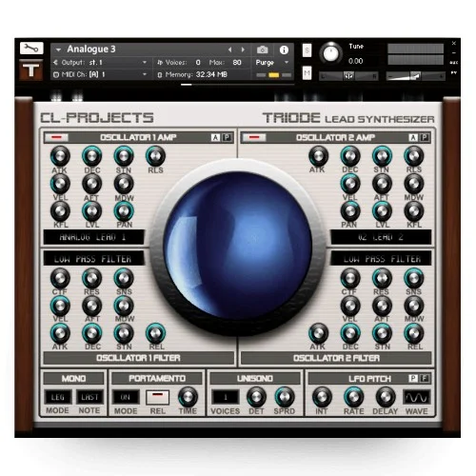Screen dimensions: 476x476
Task: Click Oscillator 1 Amp LVL knob
Action: tap(91, 211)
